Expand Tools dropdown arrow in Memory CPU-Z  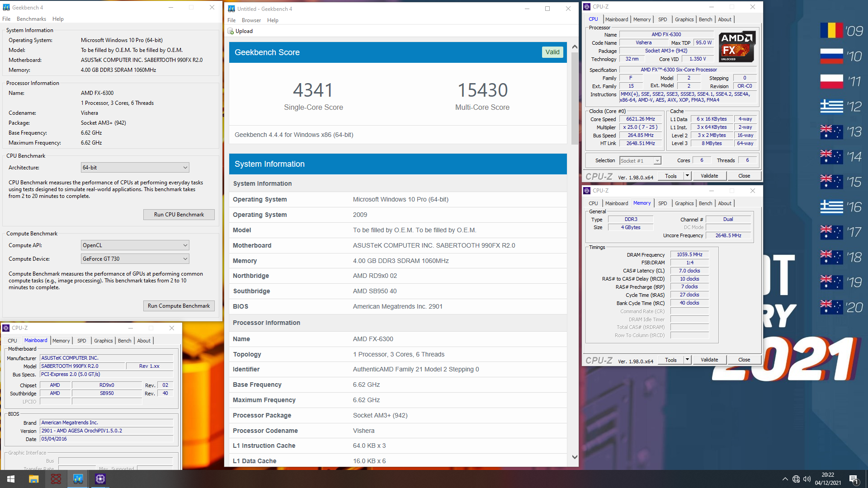[x=687, y=360]
